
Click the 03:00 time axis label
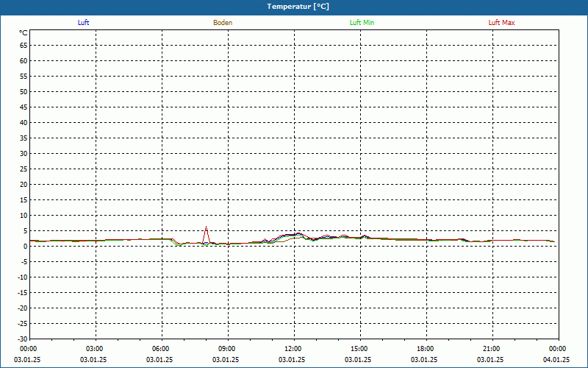point(94,349)
